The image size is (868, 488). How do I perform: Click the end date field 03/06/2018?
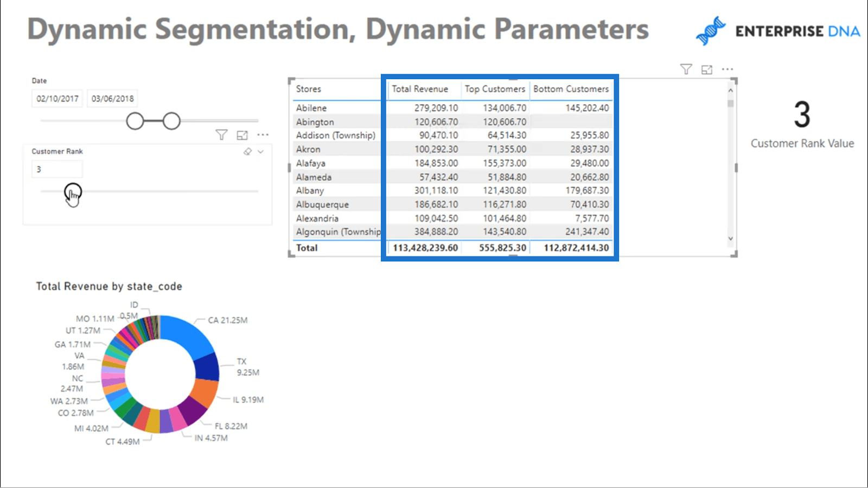(112, 99)
